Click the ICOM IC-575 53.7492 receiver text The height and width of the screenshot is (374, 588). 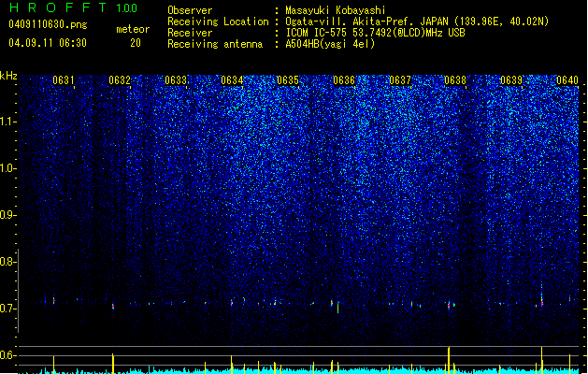[375, 33]
